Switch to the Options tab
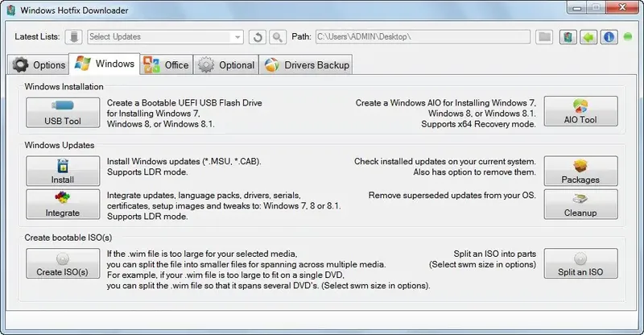This screenshot has width=644, height=335. tap(38, 65)
